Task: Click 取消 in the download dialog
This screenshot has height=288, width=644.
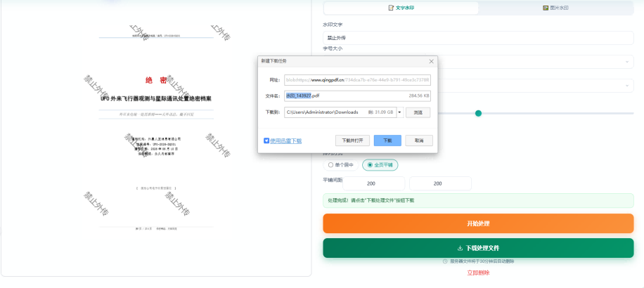Action: [419, 140]
